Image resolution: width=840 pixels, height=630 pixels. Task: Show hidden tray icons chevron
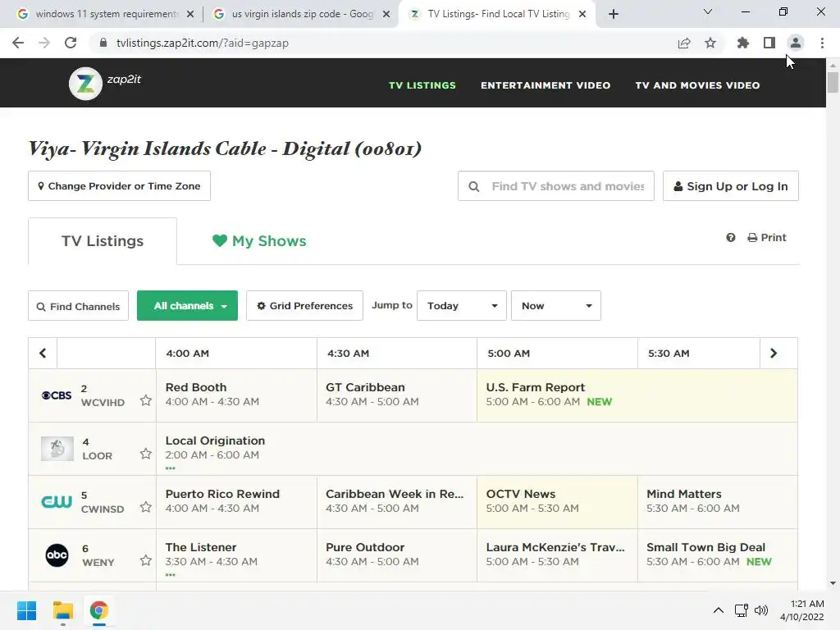[719, 610]
